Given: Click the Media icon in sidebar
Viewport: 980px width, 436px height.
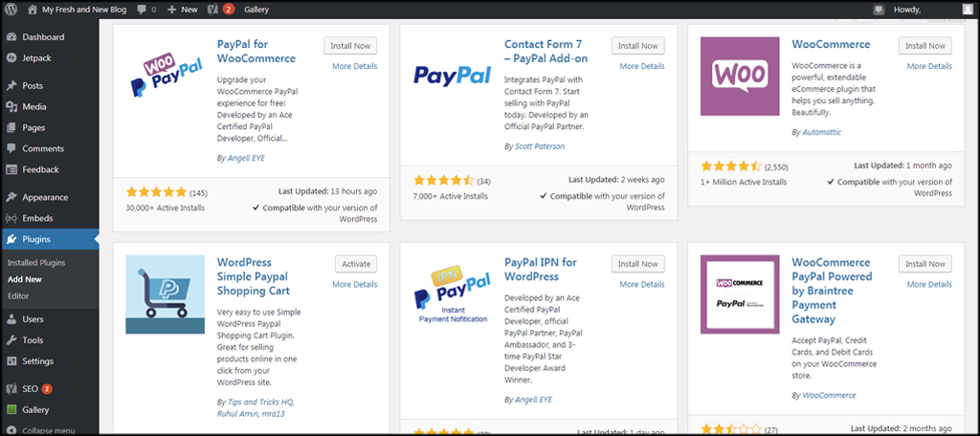Looking at the screenshot, I should pyautogui.click(x=11, y=107).
